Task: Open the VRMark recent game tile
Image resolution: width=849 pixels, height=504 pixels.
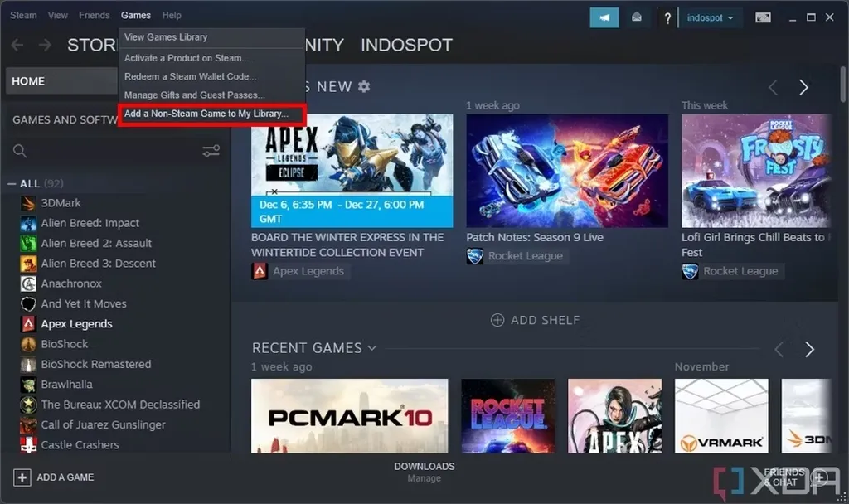Action: [x=721, y=416]
